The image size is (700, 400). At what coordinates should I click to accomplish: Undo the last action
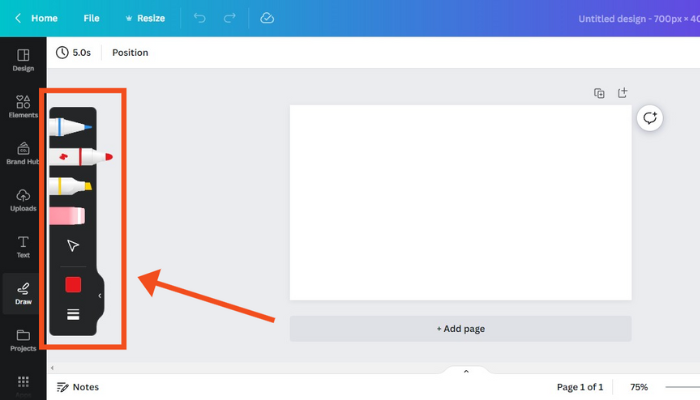point(200,18)
